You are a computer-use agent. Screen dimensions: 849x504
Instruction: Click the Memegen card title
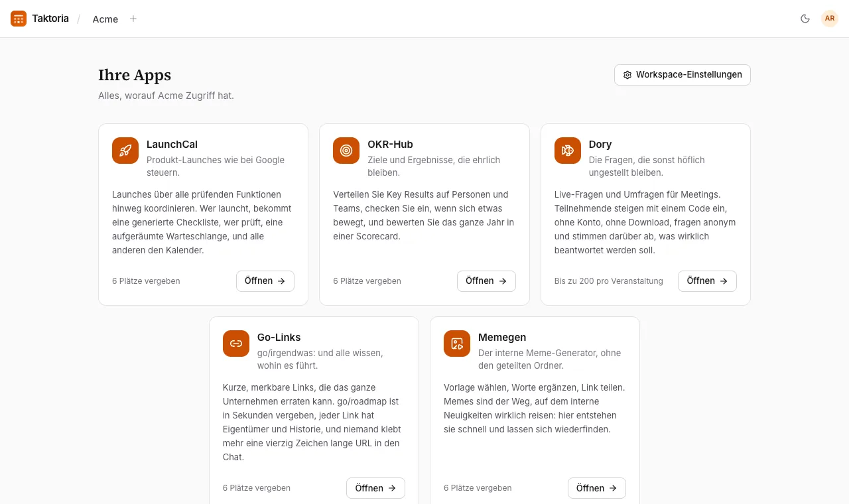[x=502, y=338]
